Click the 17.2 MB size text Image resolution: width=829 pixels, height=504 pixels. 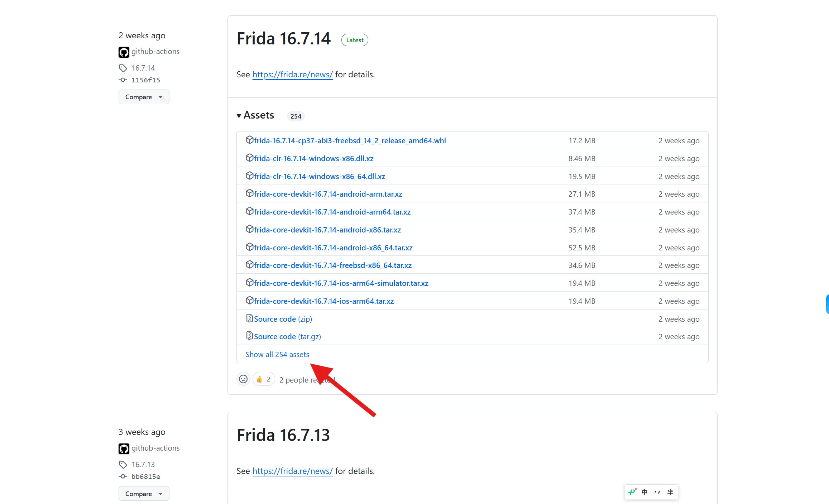point(582,141)
